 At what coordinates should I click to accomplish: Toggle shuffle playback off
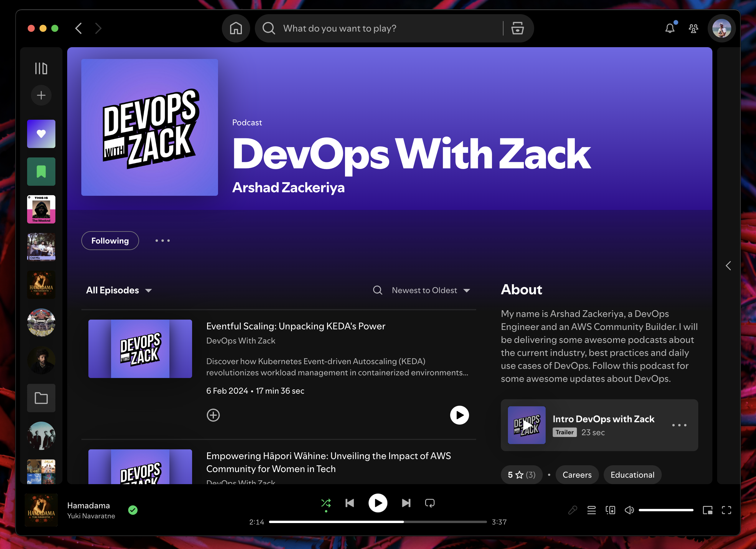326,503
